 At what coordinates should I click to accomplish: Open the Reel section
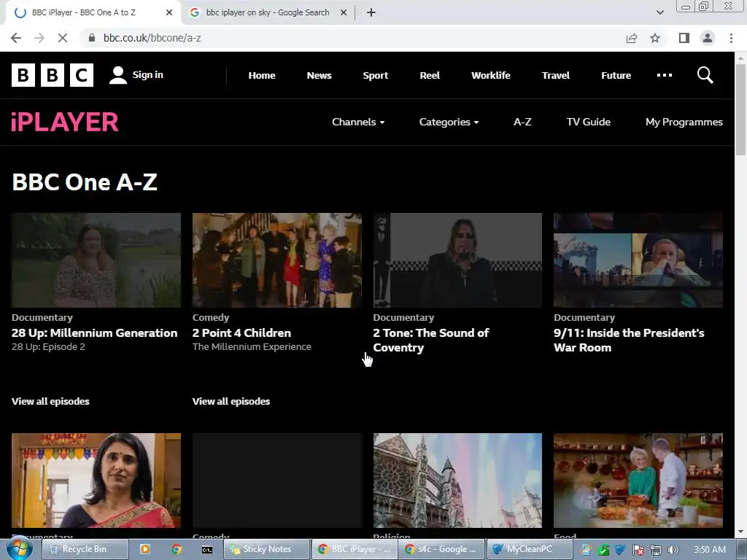(430, 75)
